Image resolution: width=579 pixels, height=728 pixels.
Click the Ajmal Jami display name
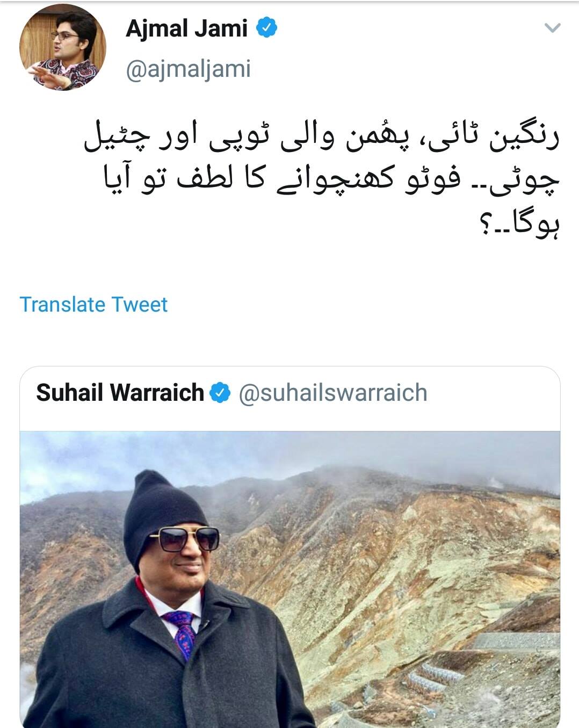186,28
